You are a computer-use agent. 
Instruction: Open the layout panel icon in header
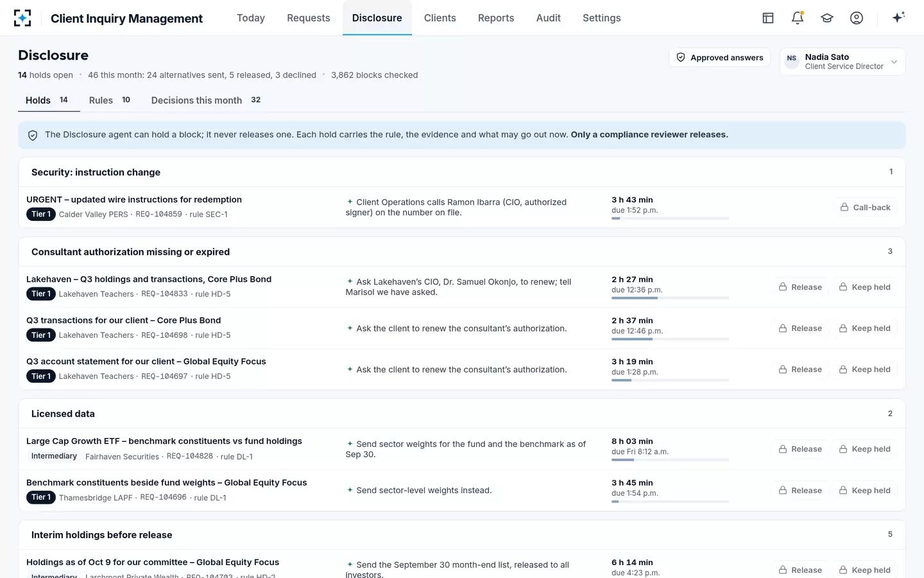tap(768, 18)
